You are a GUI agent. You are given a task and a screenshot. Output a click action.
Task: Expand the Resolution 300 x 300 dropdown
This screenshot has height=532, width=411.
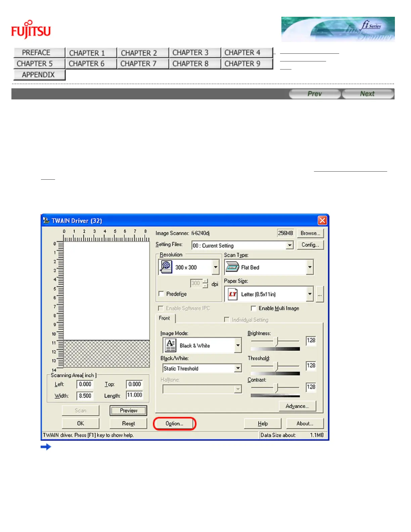point(216,267)
